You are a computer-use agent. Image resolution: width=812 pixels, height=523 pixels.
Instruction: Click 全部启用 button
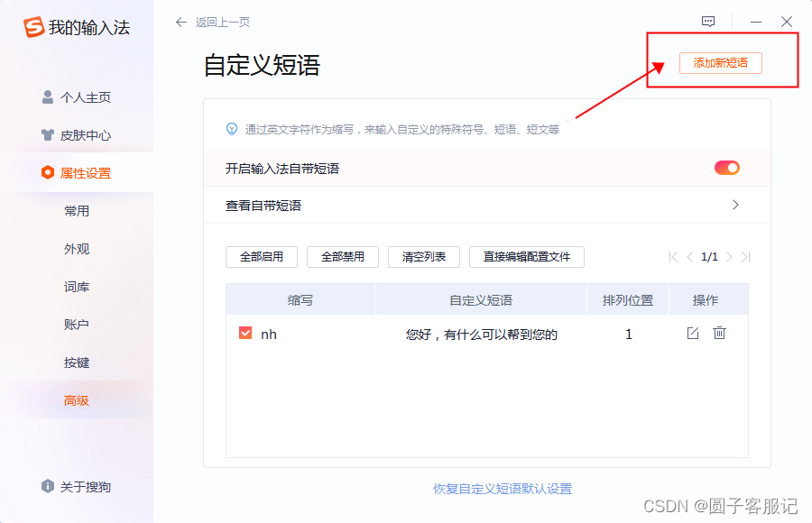pyautogui.click(x=262, y=257)
